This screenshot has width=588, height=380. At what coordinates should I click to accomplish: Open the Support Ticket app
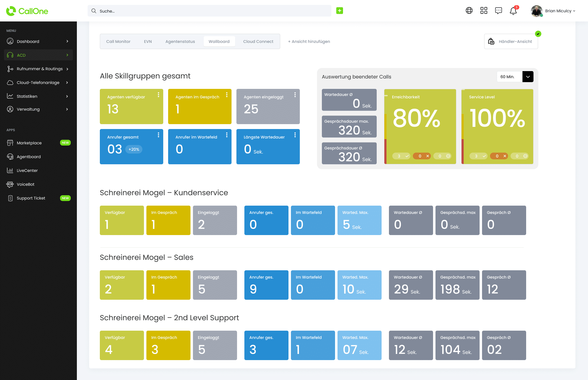pos(30,198)
